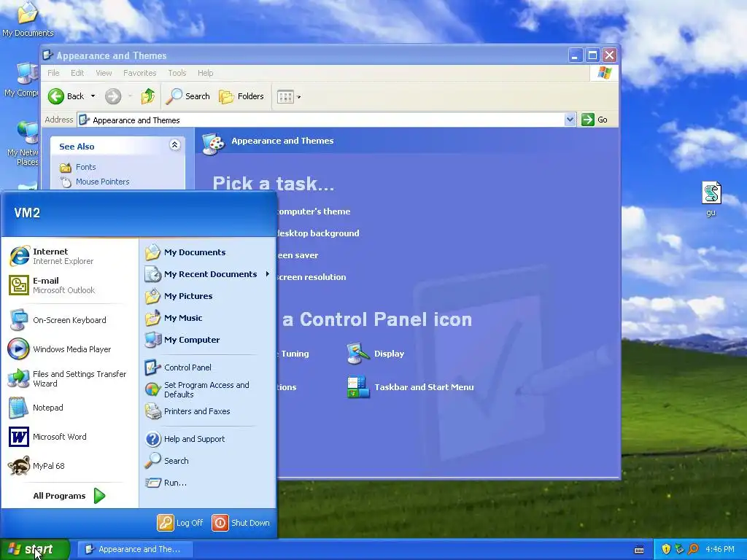Image resolution: width=747 pixels, height=560 pixels.
Task: Open the View menu
Action: 104,73
